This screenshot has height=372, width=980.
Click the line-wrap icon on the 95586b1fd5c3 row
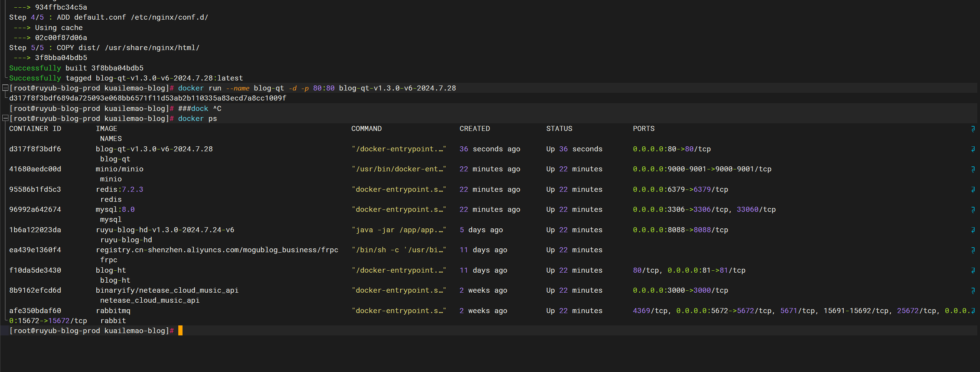click(973, 189)
